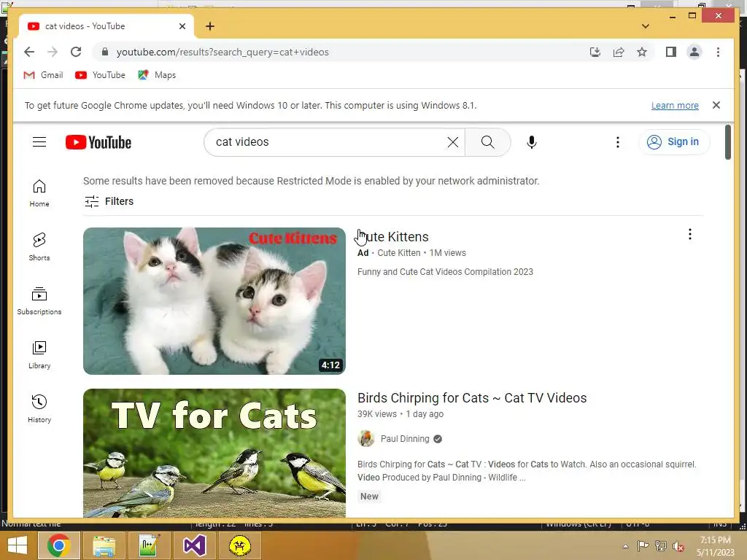Click the Cute Kittens video title
This screenshot has height=560, width=747.
coord(393,237)
